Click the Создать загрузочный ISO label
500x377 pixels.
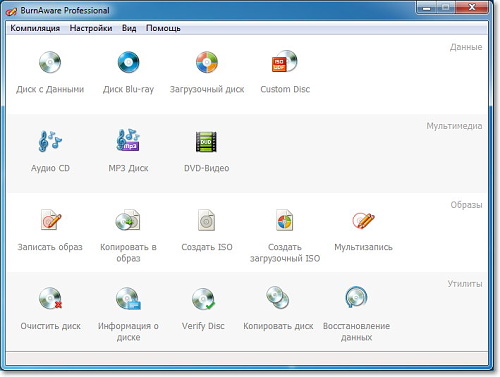285,253
